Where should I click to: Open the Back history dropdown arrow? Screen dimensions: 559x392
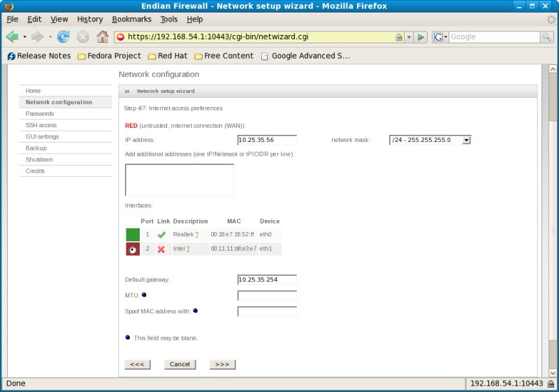pyautogui.click(x=24, y=37)
